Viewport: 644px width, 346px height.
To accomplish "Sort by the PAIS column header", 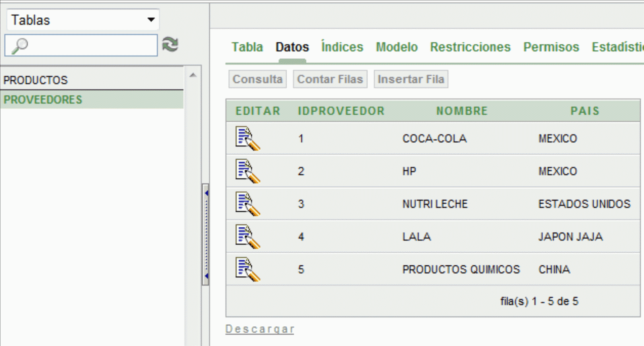I will tap(585, 111).
